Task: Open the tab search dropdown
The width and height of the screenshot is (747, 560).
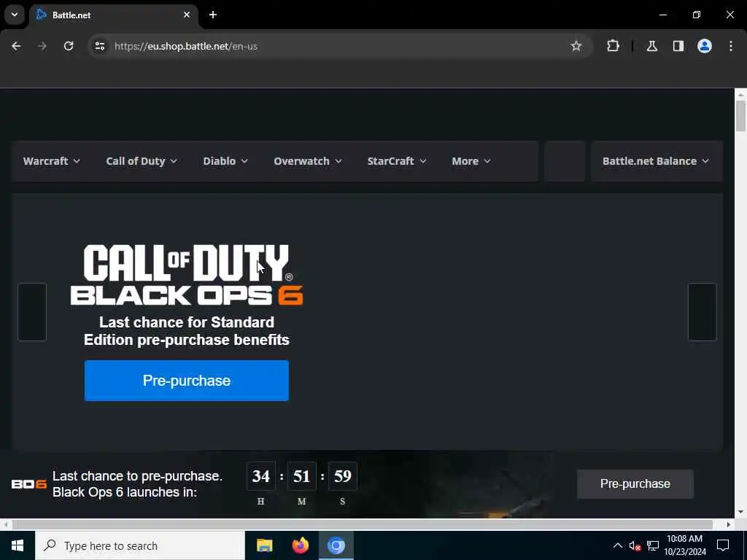Action: [15, 15]
